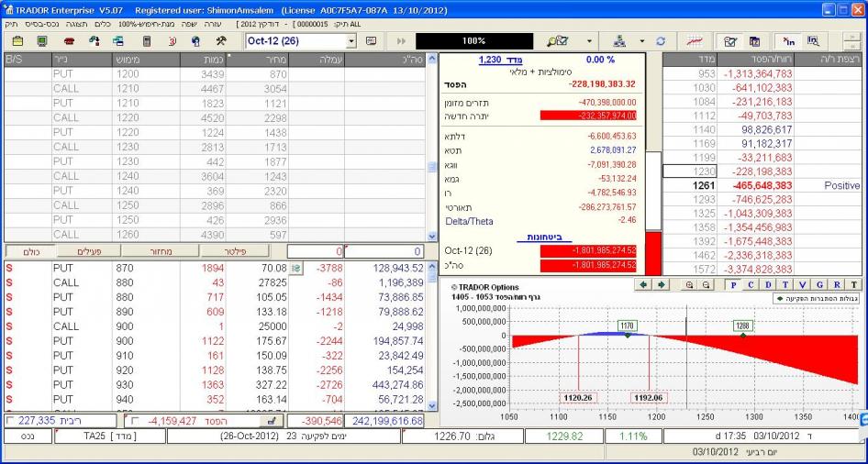Image resolution: width=868 pixels, height=464 pixels.
Task: Select the 'P' graph mode button
Action: click(x=733, y=285)
